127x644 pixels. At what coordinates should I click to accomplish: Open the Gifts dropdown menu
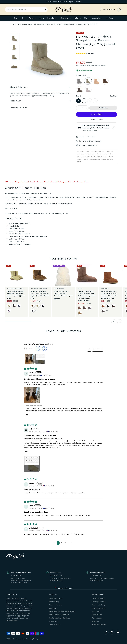coord(87,18)
